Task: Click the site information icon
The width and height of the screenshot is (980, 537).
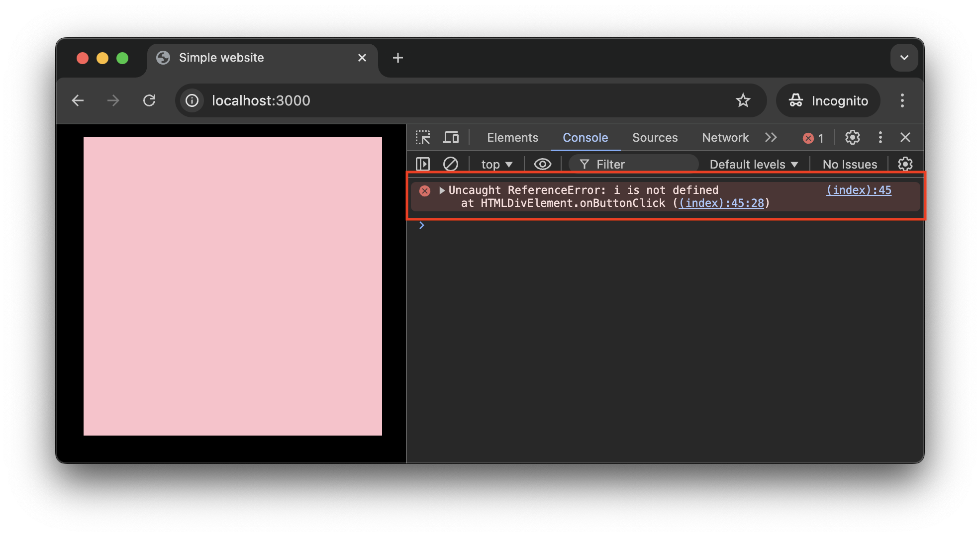Action: pyautogui.click(x=192, y=100)
